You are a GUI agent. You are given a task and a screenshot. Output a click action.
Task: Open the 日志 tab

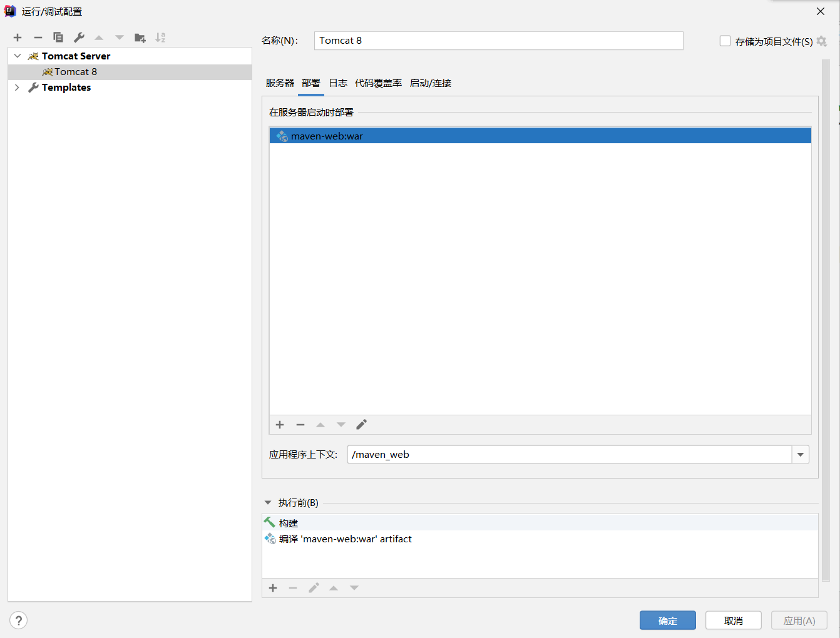(x=338, y=83)
